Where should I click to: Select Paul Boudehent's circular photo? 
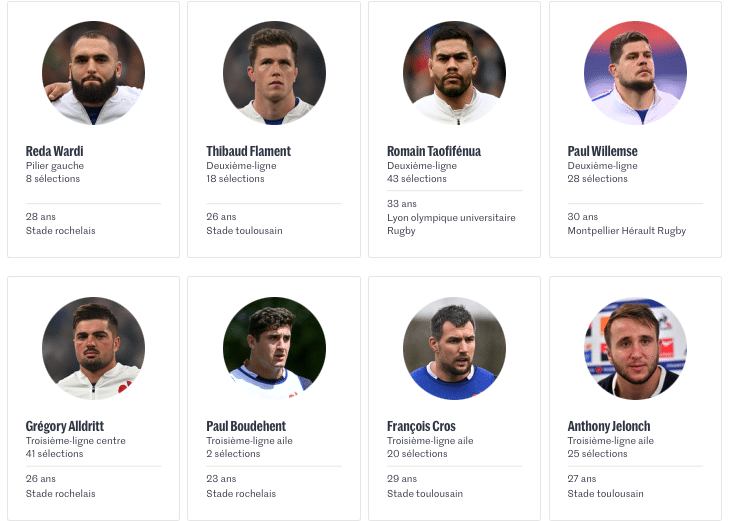[274, 348]
